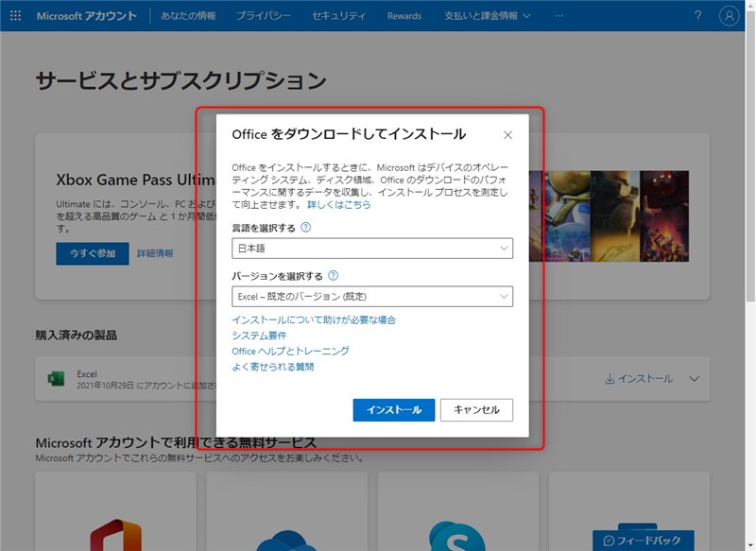Open システム要件 link
The height and width of the screenshot is (551, 756).
click(259, 335)
